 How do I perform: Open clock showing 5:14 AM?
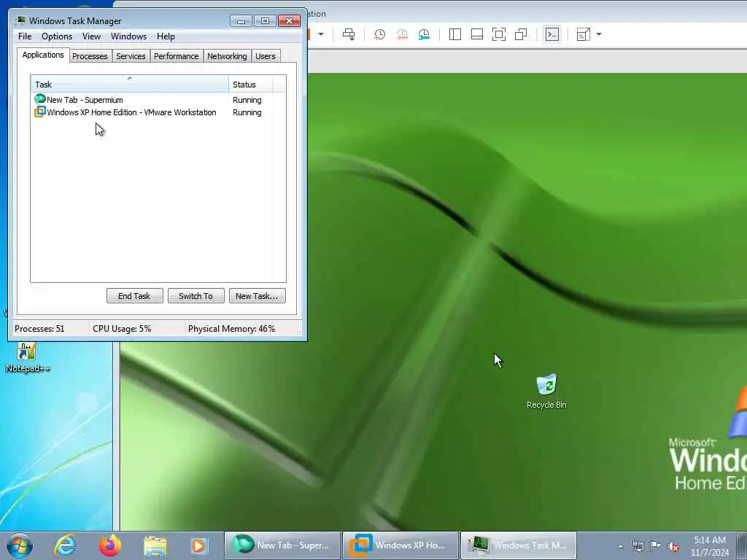pos(710,546)
